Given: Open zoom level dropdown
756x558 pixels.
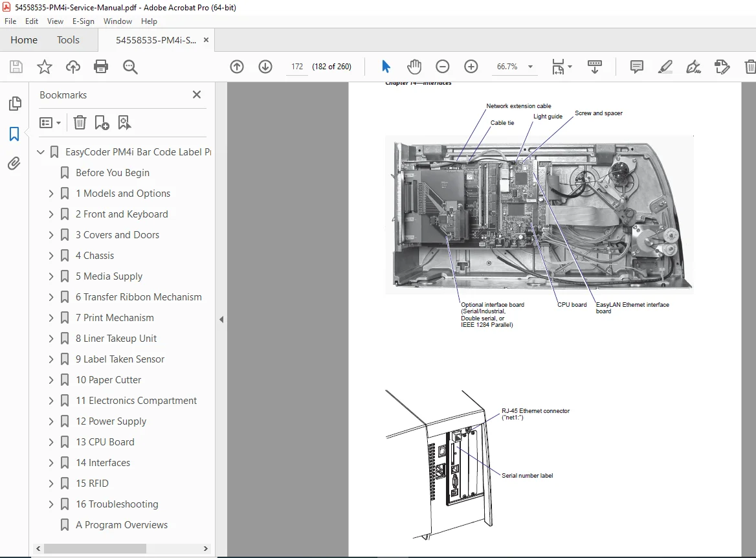Looking at the screenshot, I should (x=530, y=67).
